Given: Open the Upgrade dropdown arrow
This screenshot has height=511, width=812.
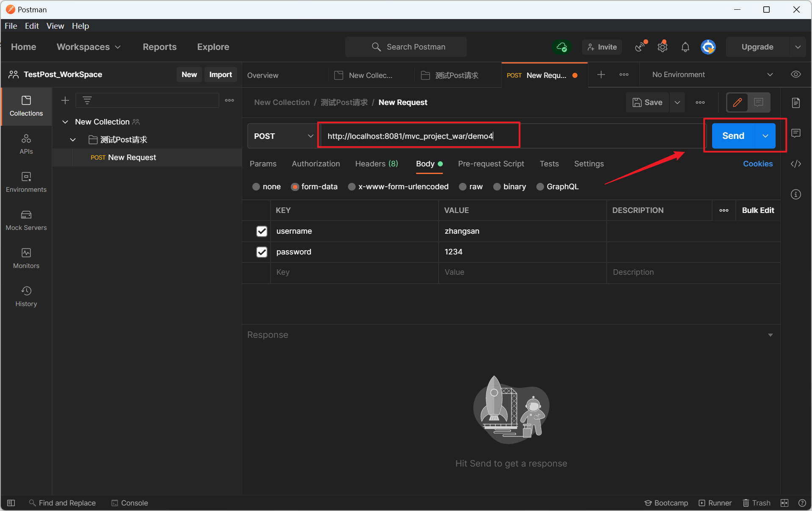Looking at the screenshot, I should (x=798, y=47).
